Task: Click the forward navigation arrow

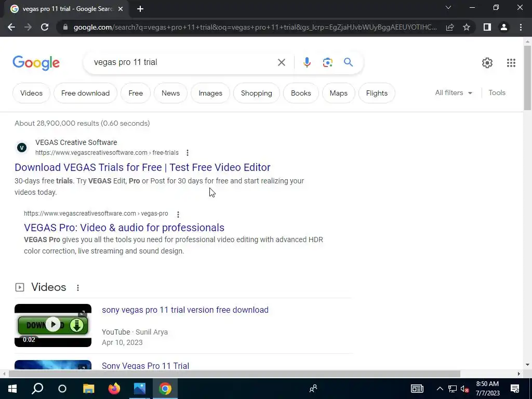Action: coord(28,27)
